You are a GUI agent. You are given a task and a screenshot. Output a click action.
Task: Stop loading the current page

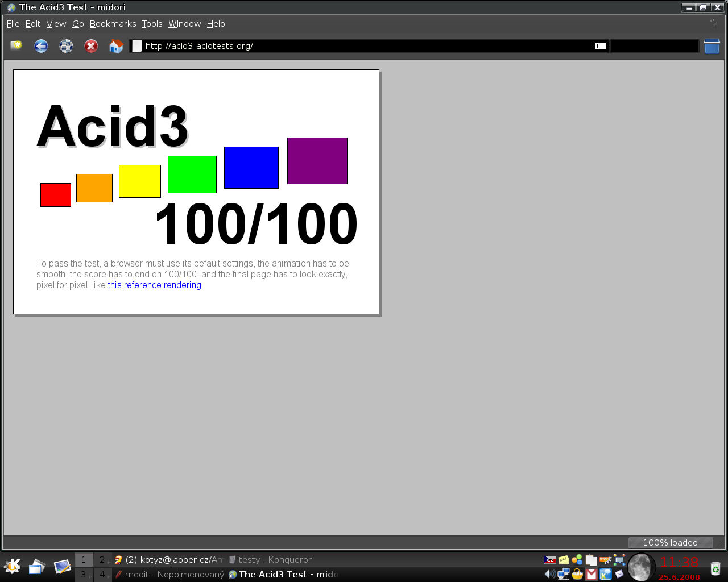pos(91,46)
